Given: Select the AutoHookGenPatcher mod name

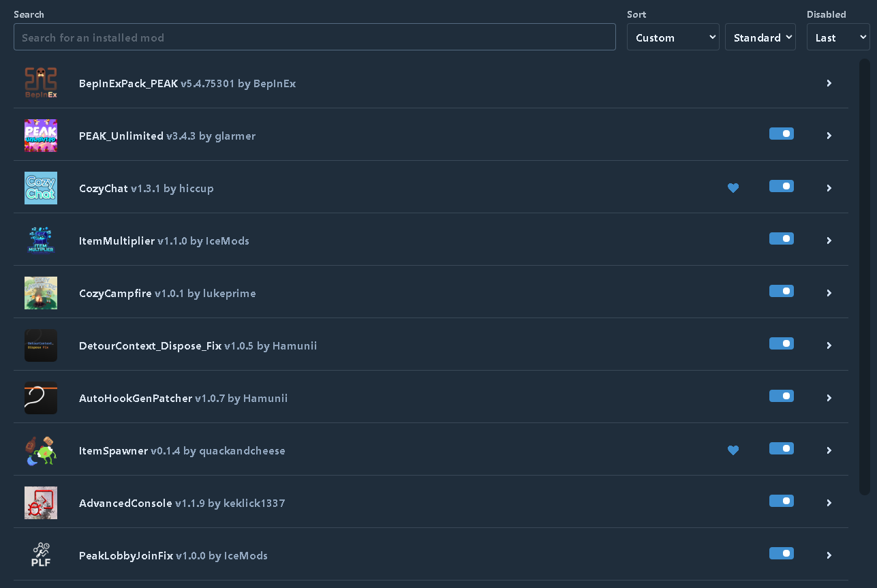Looking at the screenshot, I should coord(136,399).
